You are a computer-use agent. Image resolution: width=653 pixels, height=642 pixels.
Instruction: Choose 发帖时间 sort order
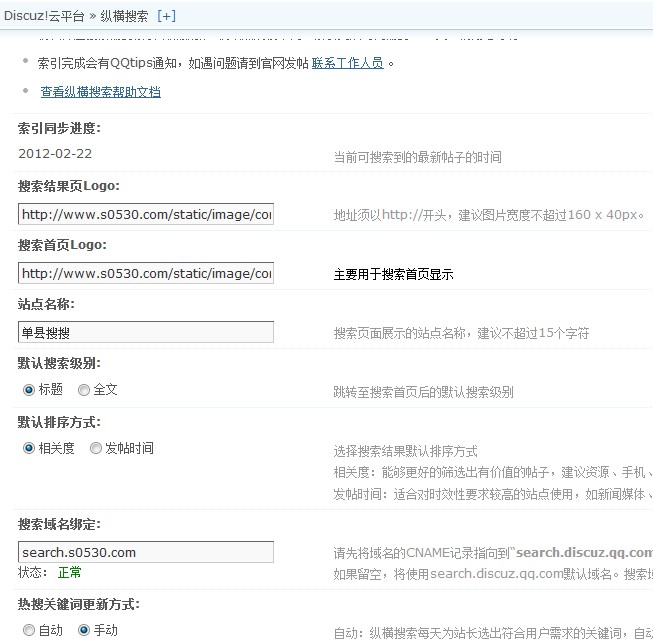[x=96, y=448]
